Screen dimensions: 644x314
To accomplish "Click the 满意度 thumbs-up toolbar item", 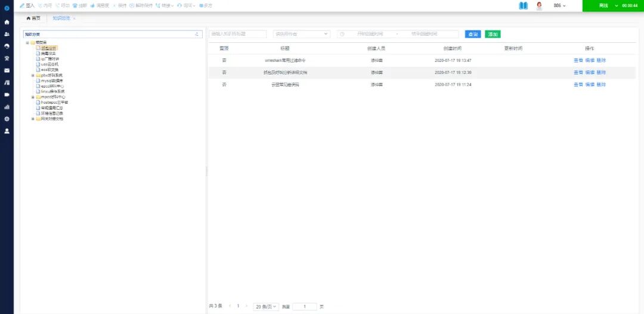I will tap(100, 6).
